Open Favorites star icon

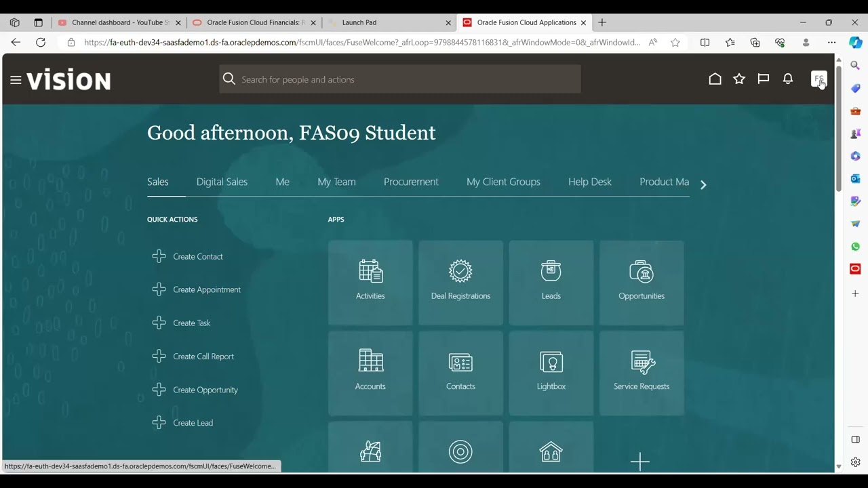point(739,79)
